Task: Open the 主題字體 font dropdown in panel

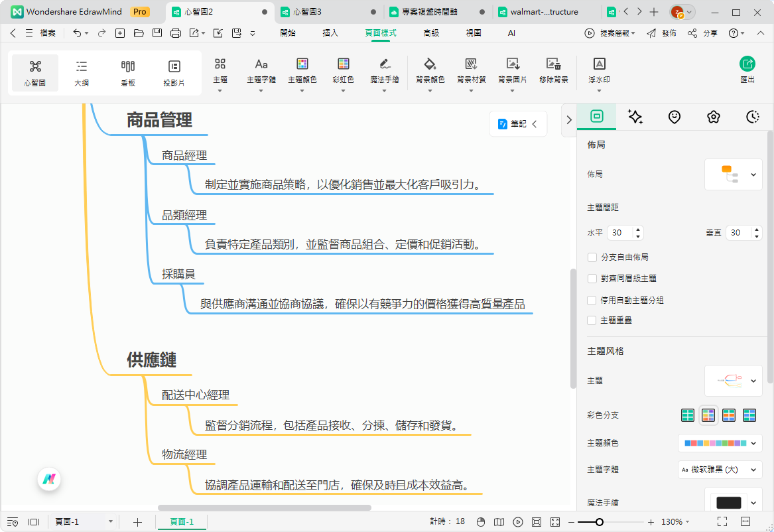Action: [720, 469]
